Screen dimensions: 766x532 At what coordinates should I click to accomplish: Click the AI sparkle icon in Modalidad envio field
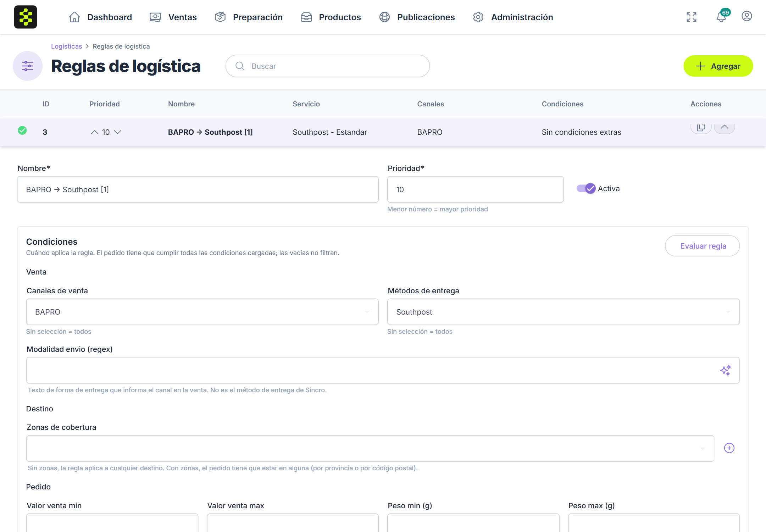(726, 370)
